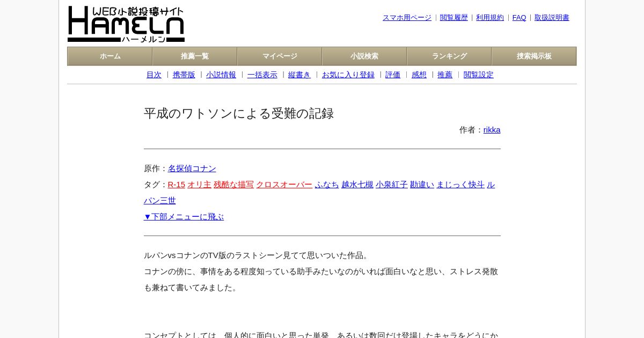This screenshot has width=644, height=338.
Task: Select the ふなち tag
Action: [x=327, y=185]
